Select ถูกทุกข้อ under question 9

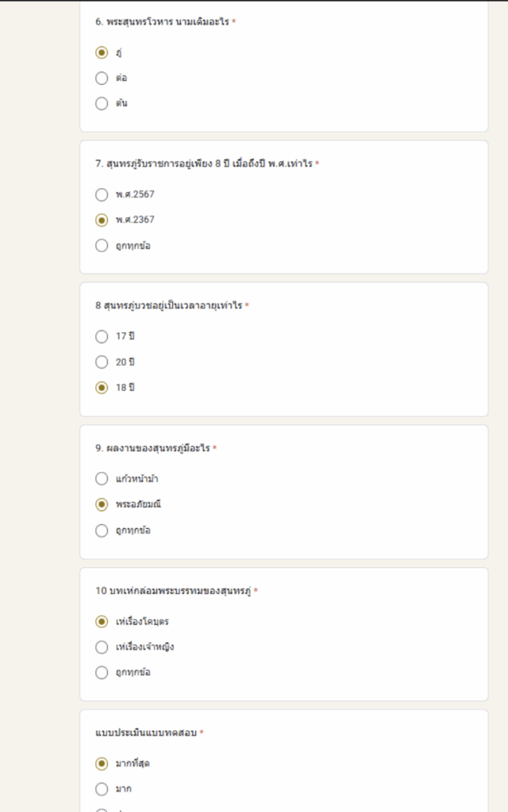tap(102, 530)
